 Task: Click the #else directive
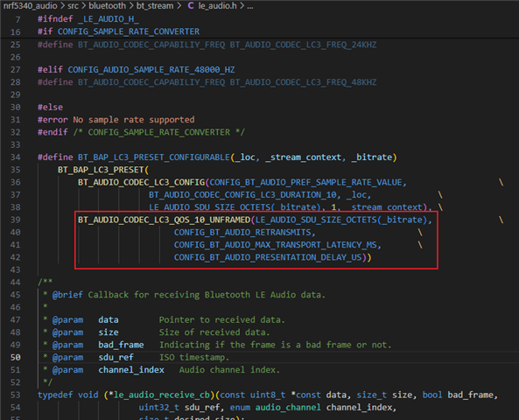click(x=50, y=108)
